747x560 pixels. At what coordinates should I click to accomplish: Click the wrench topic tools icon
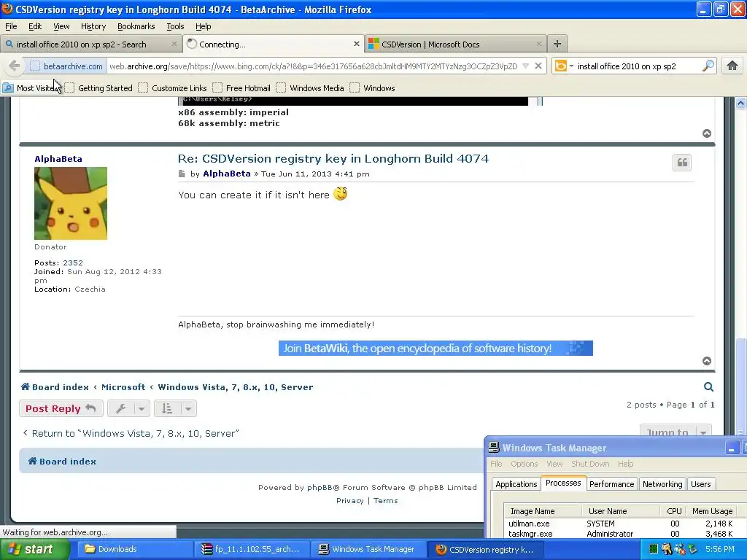pyautogui.click(x=121, y=408)
